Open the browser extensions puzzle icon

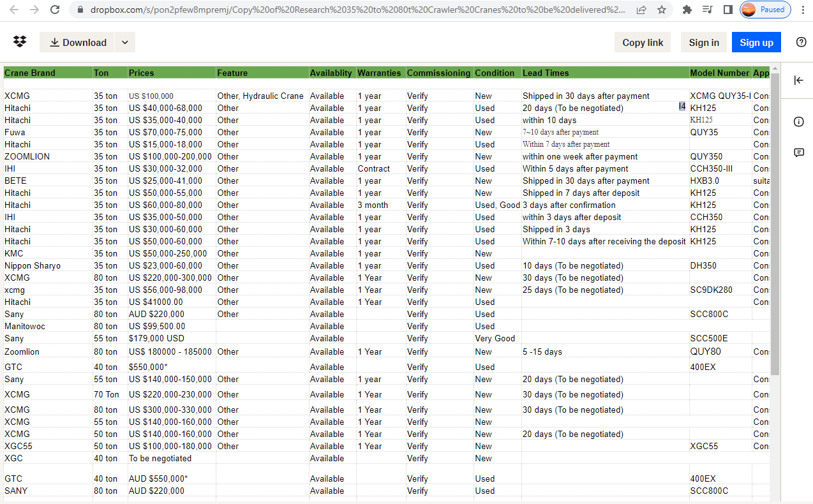pyautogui.click(x=687, y=10)
